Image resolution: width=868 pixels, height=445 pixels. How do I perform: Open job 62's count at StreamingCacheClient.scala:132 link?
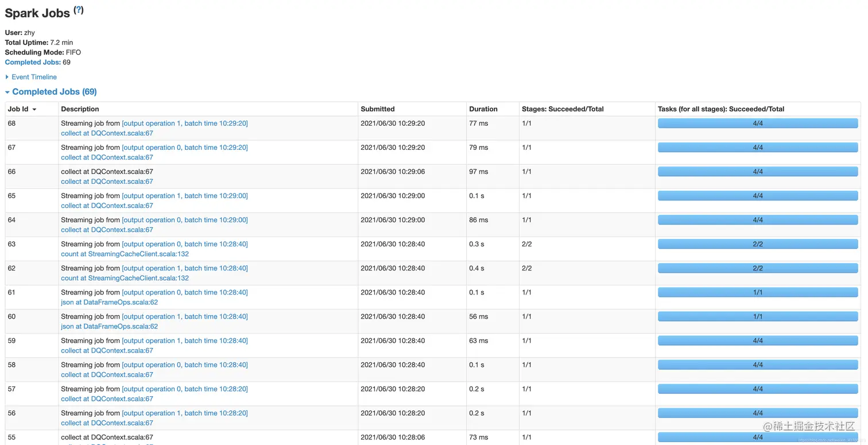tap(125, 278)
